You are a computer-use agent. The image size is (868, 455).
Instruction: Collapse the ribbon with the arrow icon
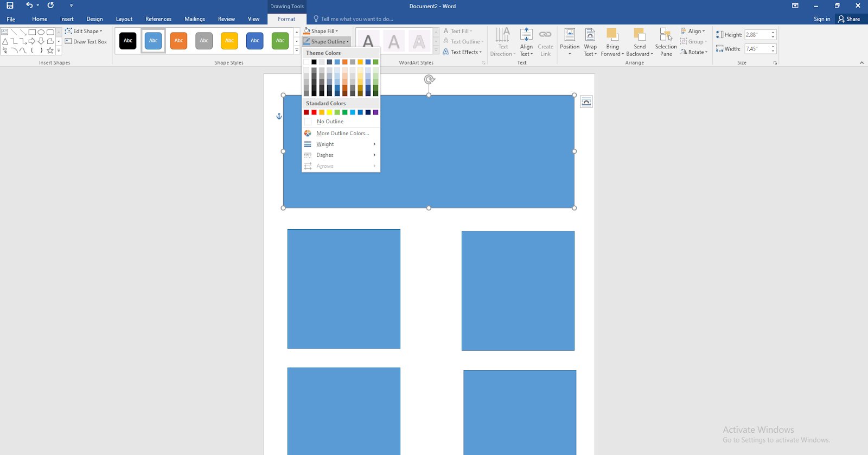[861, 63]
